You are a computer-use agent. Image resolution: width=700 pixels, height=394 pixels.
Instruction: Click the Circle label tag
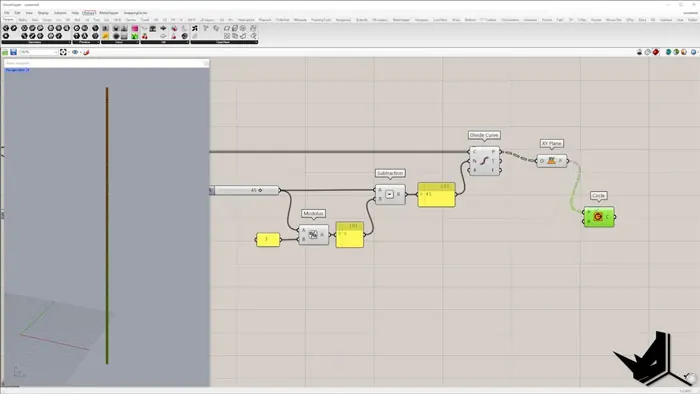click(x=598, y=196)
